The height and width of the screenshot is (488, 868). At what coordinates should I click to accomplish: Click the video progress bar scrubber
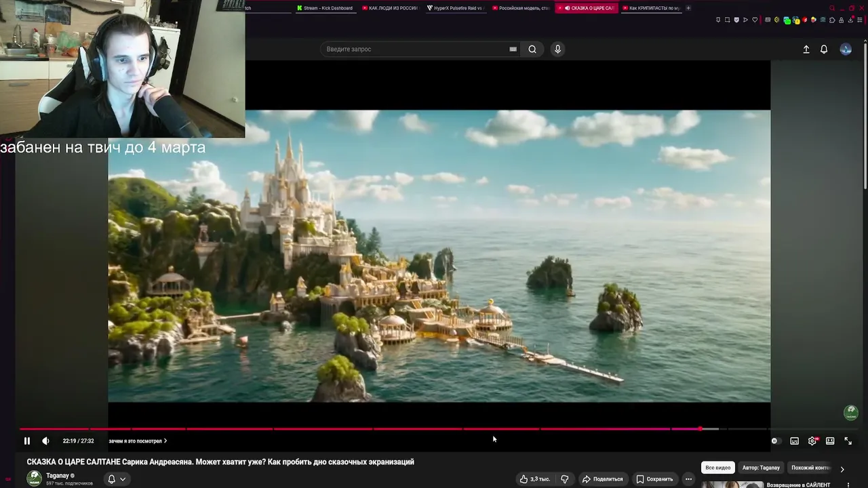(x=701, y=429)
